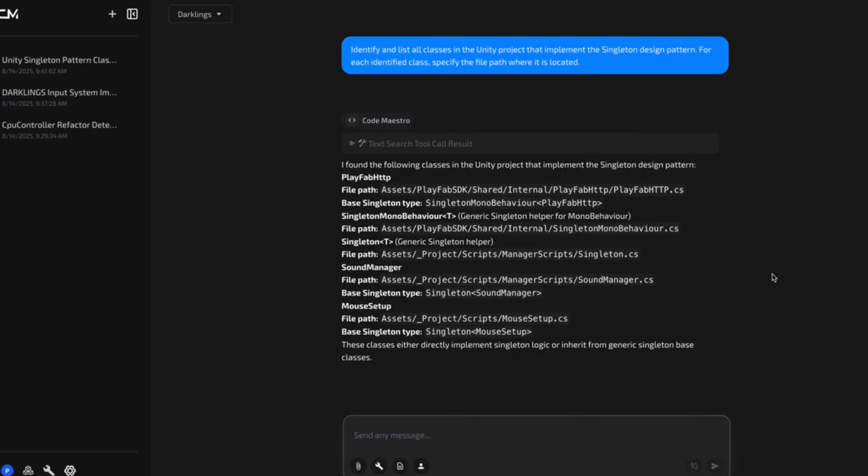Screen dimensions: 868x476
Task: Open CpuController Refactor chat
Action: (x=59, y=125)
